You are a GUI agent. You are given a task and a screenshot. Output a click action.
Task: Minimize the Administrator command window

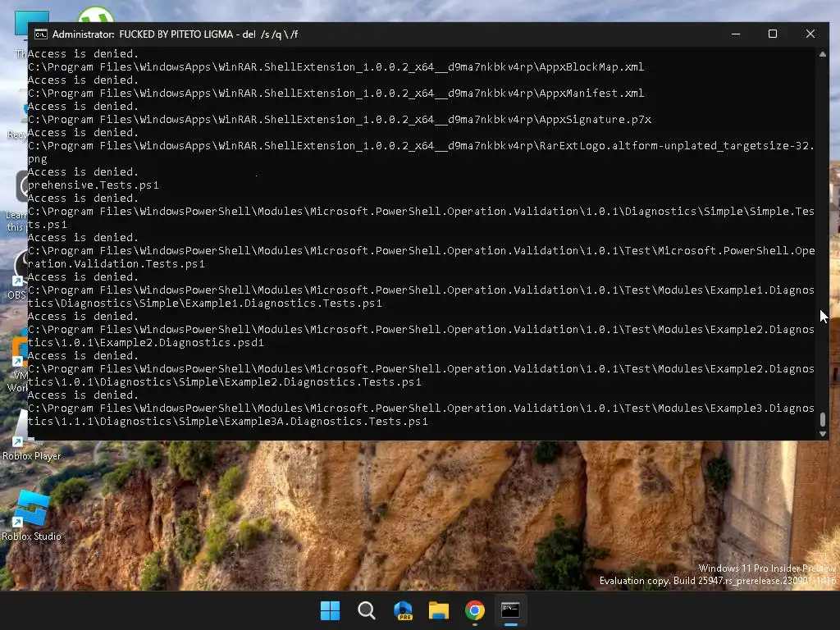click(x=736, y=34)
